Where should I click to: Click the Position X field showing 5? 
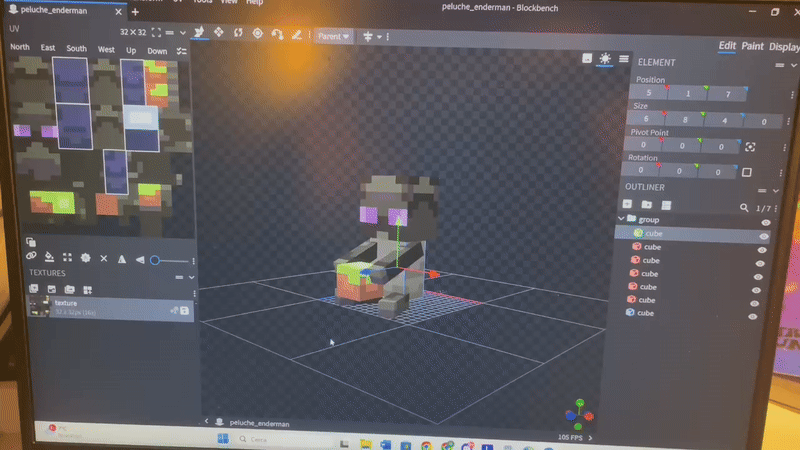tap(648, 92)
